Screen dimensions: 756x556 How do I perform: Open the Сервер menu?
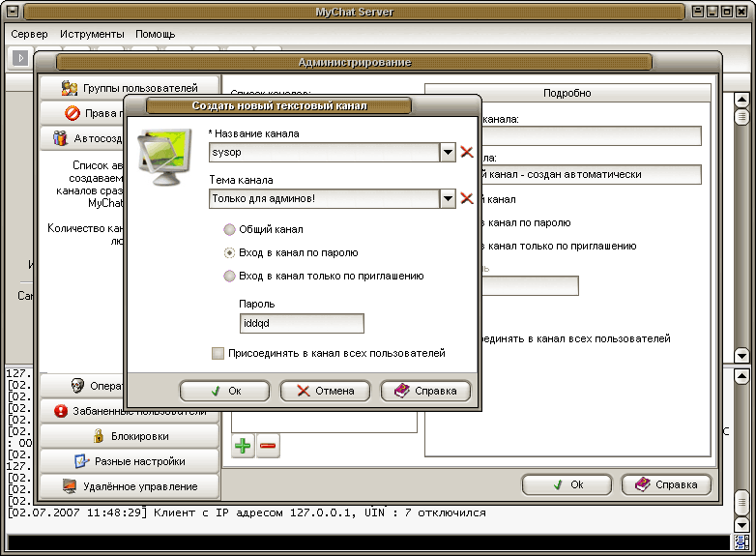[x=29, y=34]
